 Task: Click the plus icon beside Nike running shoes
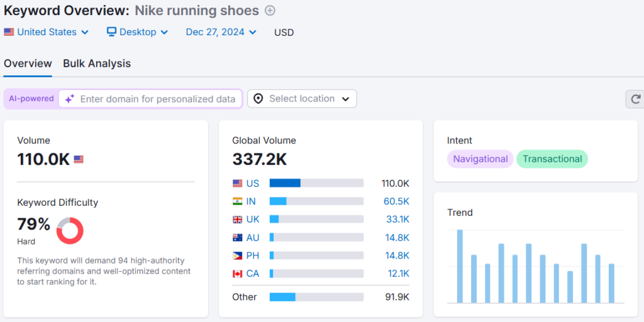click(270, 11)
